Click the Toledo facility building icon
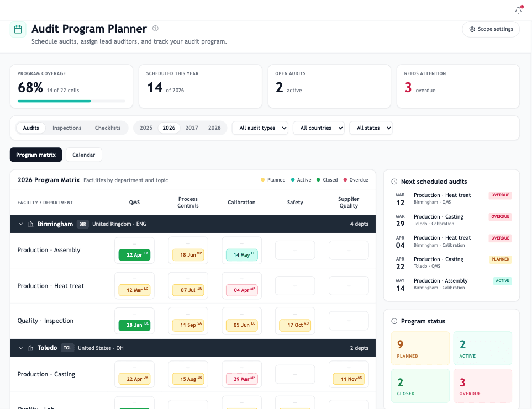Viewport: 532px width, 409px height. [30, 348]
